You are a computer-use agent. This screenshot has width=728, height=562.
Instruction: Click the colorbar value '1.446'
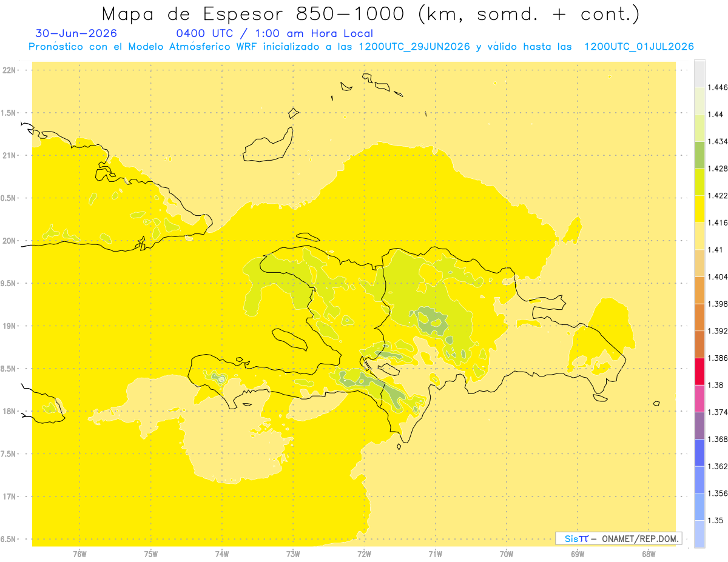tap(718, 87)
